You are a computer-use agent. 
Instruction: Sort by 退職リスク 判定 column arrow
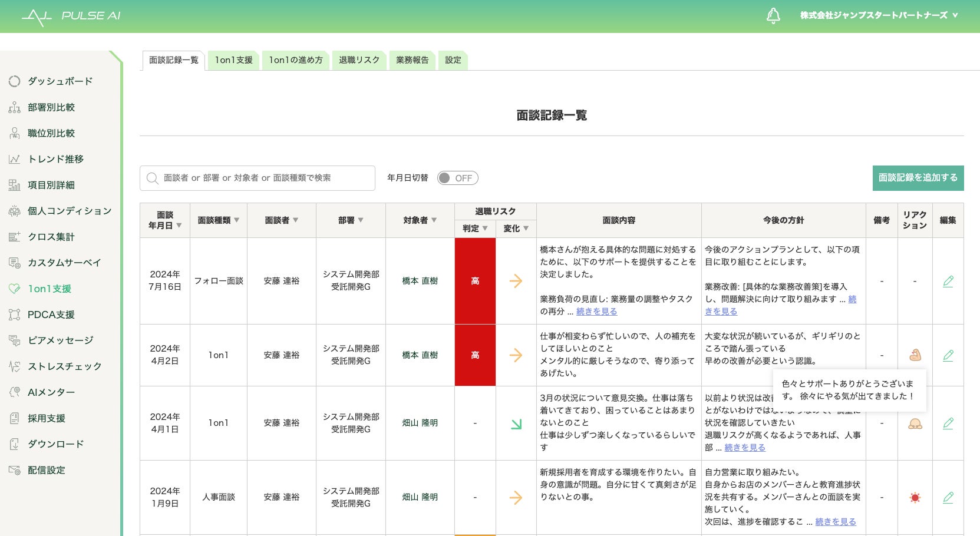(485, 229)
